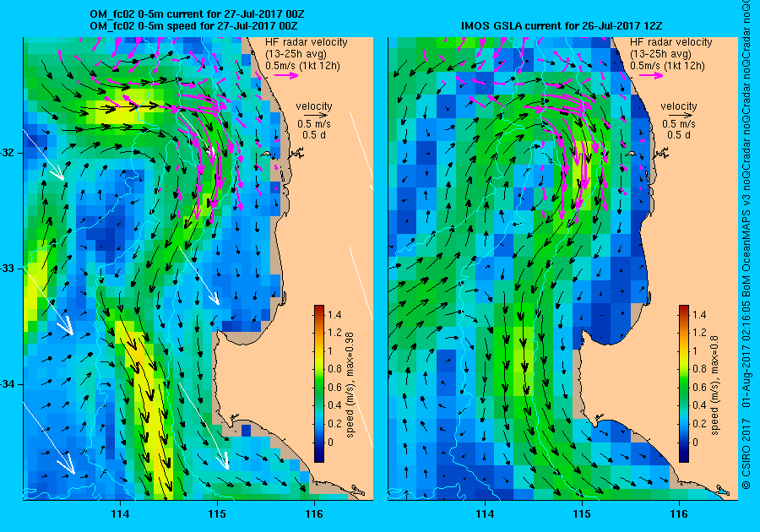
Task: Click the speed colorbar in OM_fc02 panel
Action: (319, 383)
